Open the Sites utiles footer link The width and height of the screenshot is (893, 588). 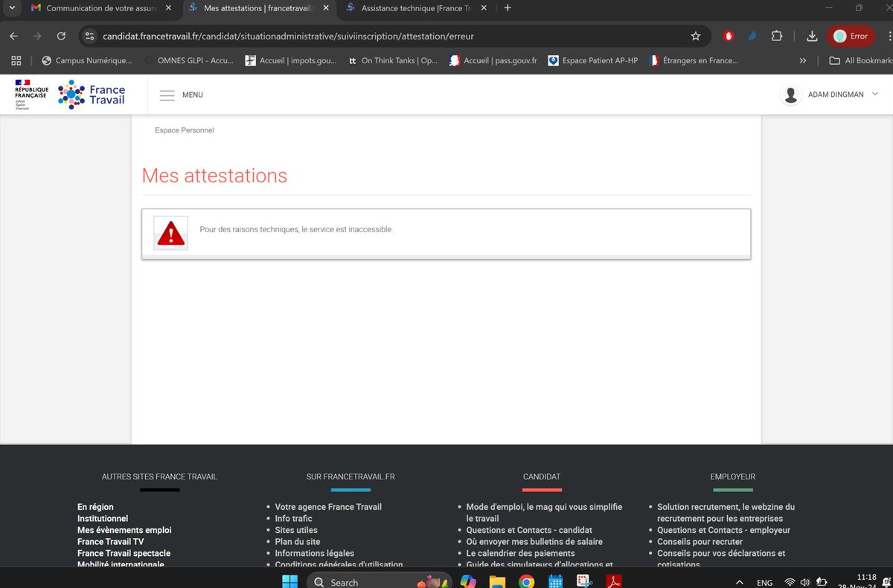pos(296,530)
